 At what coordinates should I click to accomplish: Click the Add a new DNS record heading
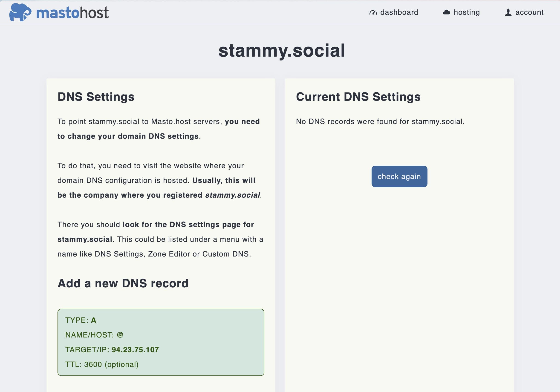123,283
